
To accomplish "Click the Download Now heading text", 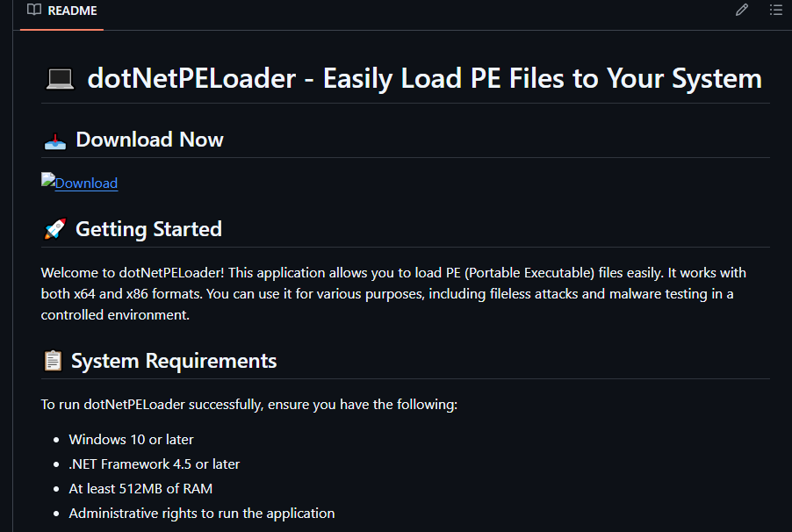I will pyautogui.click(x=149, y=140).
